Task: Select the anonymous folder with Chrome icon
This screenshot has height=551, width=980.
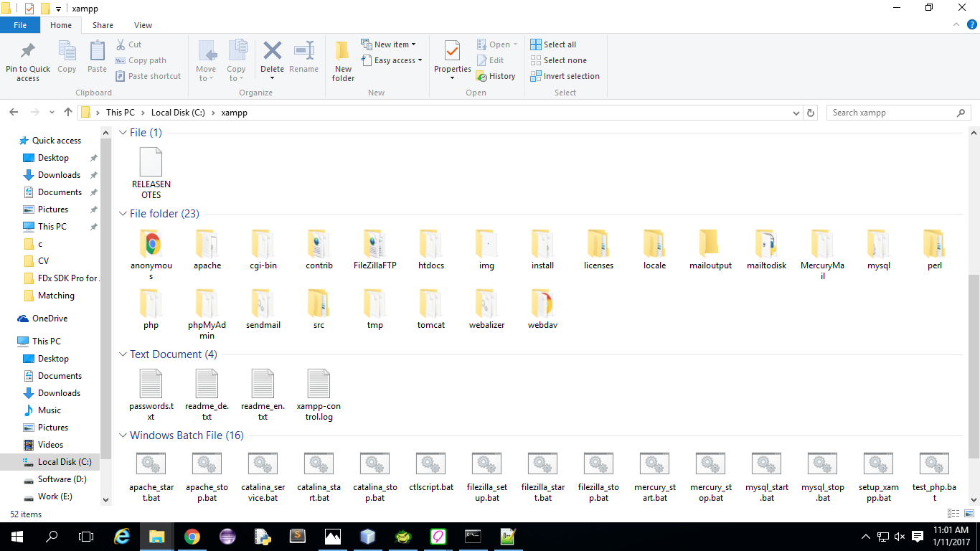Action: click(151, 255)
